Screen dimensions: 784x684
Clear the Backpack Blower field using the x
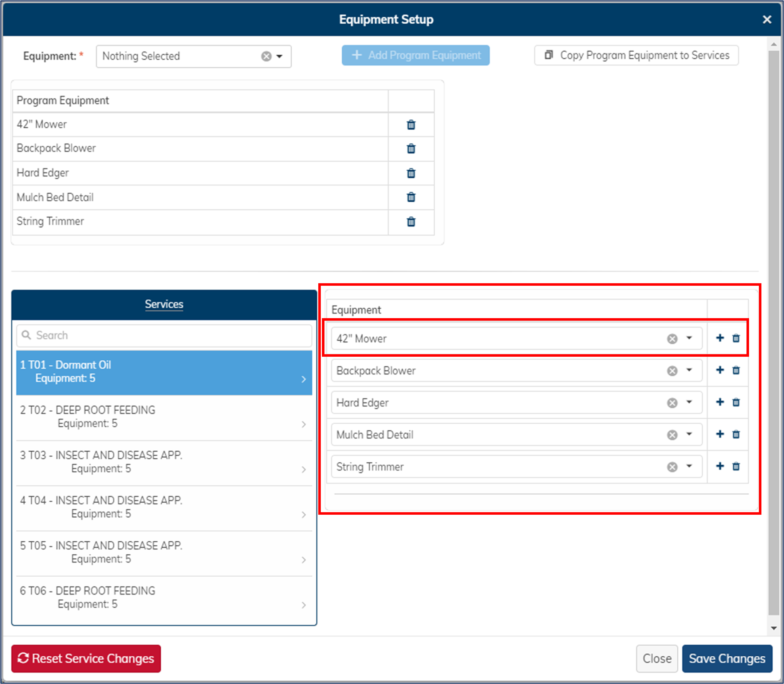point(672,370)
